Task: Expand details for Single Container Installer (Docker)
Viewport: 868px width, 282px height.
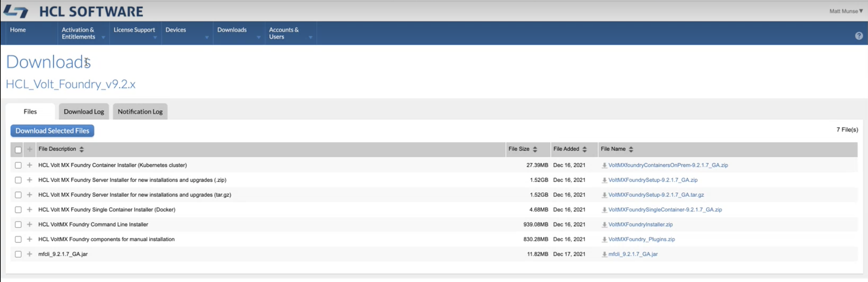Action: [30, 210]
